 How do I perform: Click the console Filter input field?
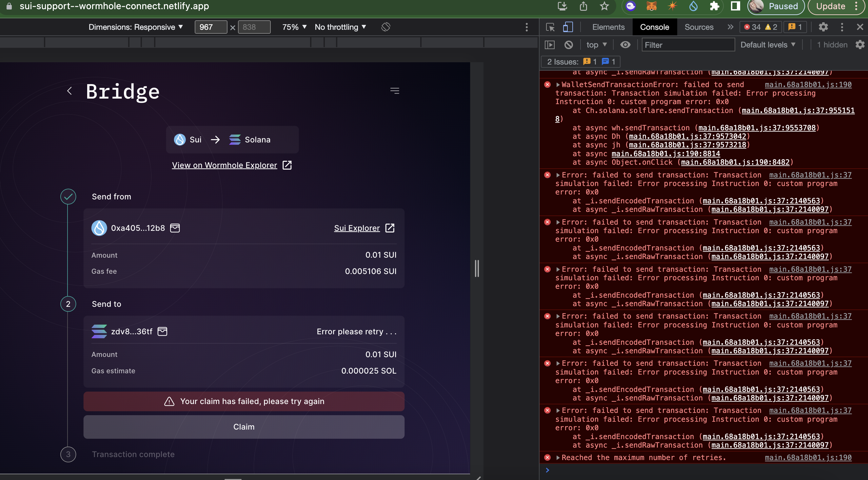[x=688, y=45]
